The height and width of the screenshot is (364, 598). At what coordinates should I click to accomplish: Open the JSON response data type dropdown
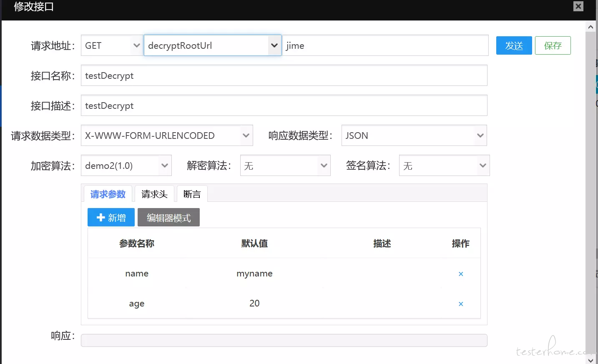pos(414,136)
